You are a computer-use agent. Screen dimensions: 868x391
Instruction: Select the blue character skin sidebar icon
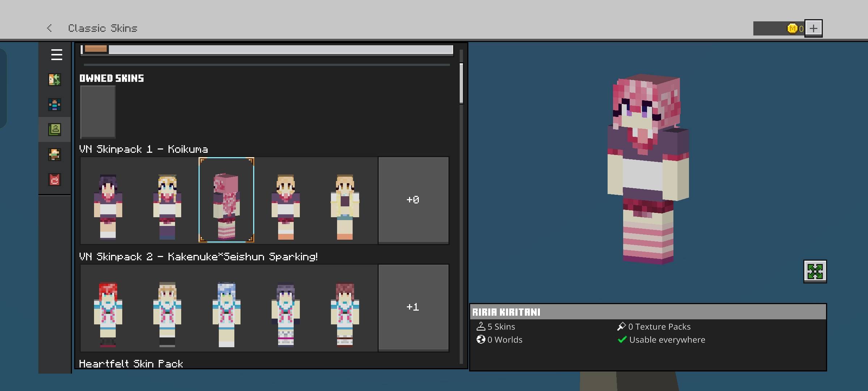(x=55, y=105)
